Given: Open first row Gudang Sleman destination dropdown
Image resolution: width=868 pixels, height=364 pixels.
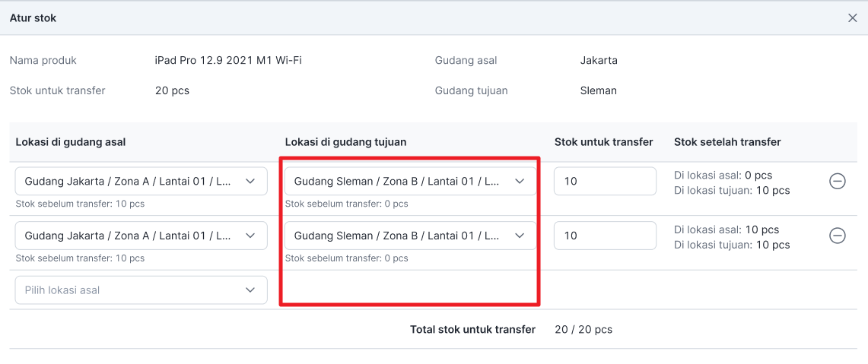Looking at the screenshot, I should tap(410, 181).
